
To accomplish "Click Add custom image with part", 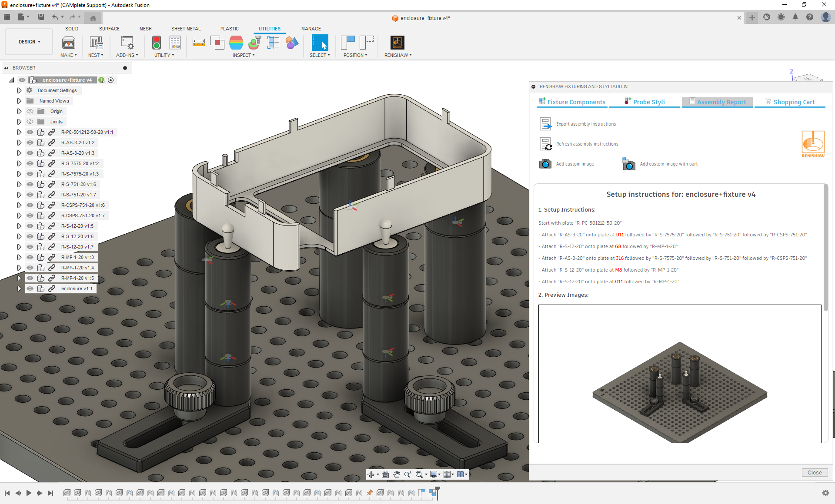I will tap(629, 164).
